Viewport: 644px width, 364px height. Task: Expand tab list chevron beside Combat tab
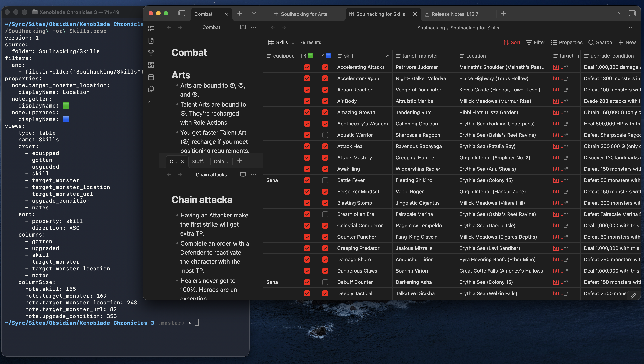(254, 14)
